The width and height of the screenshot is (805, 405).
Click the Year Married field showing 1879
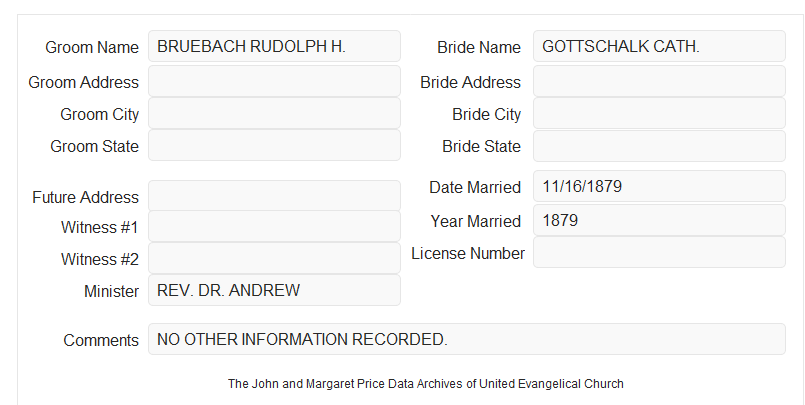click(x=659, y=220)
